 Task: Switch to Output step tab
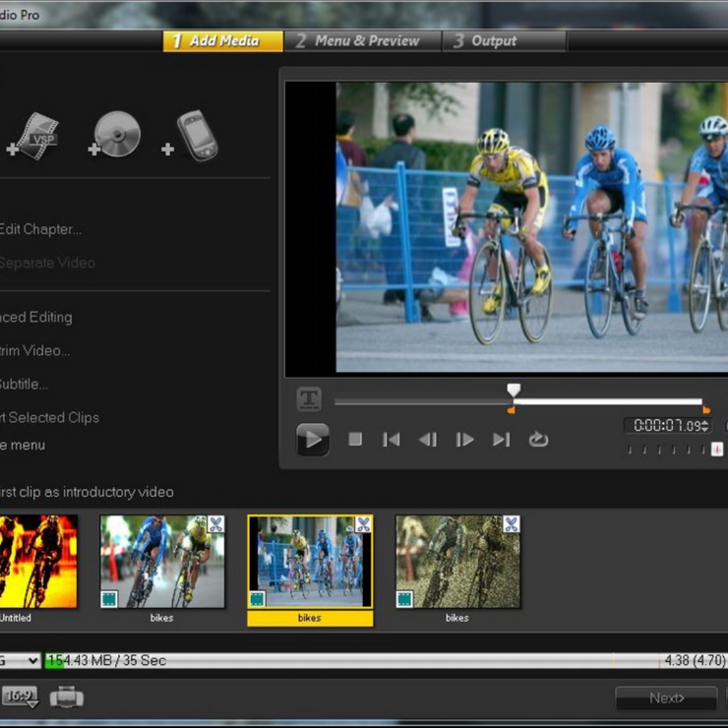tap(504, 41)
